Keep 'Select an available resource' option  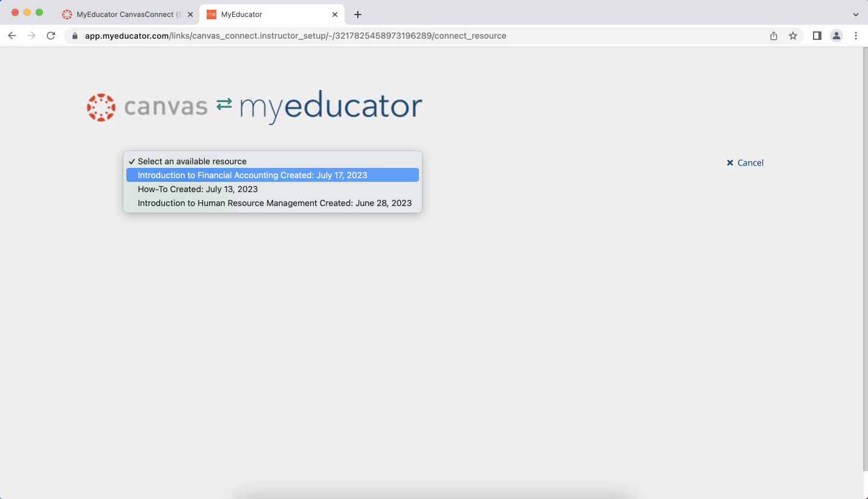(272, 161)
